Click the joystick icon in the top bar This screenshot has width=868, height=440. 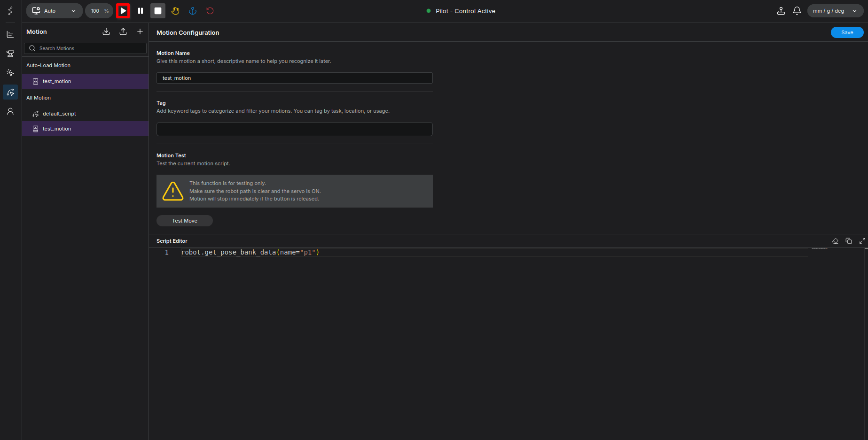[781, 11]
